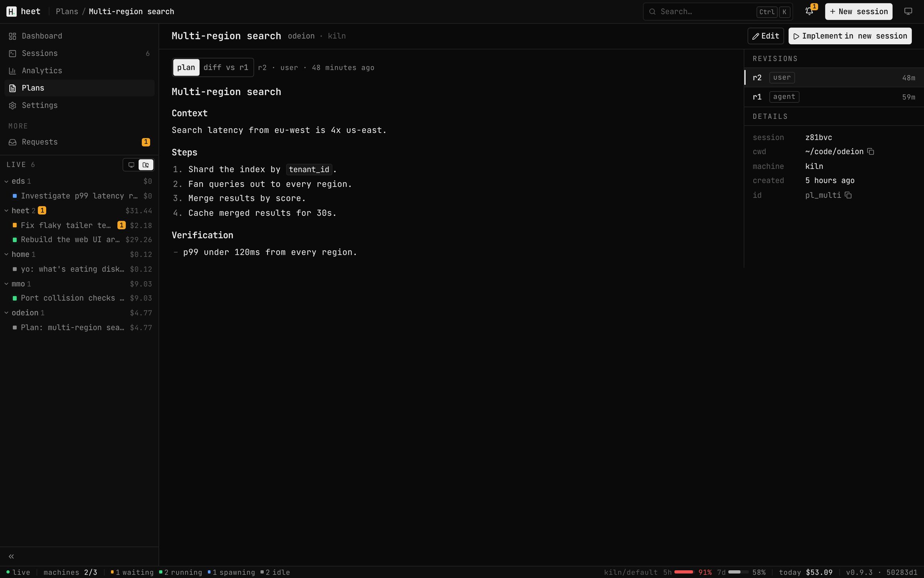Image resolution: width=924 pixels, height=578 pixels.
Task: Select revision r1 by agent
Action: (834, 97)
